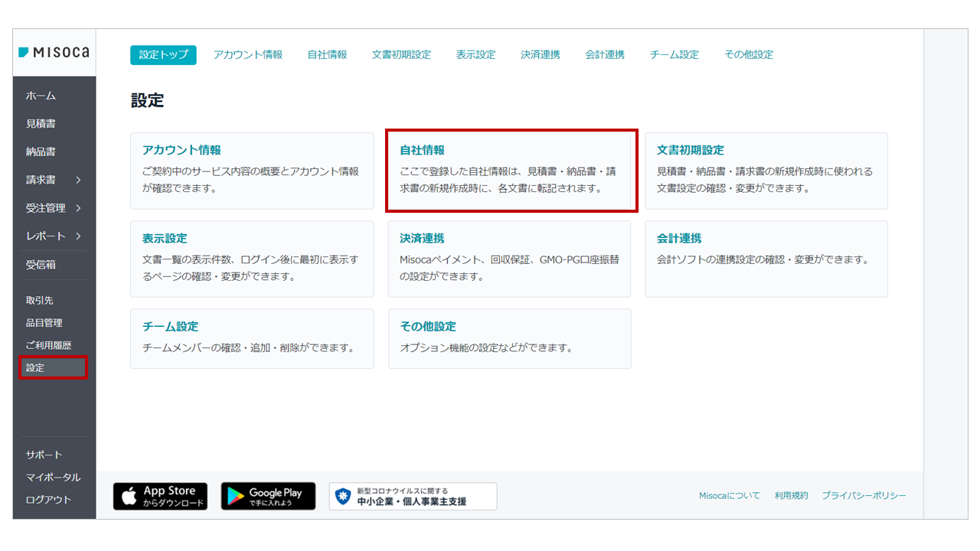The image size is (980, 551).
Task: Open the 会計連携 settings card
Action: 766,259
